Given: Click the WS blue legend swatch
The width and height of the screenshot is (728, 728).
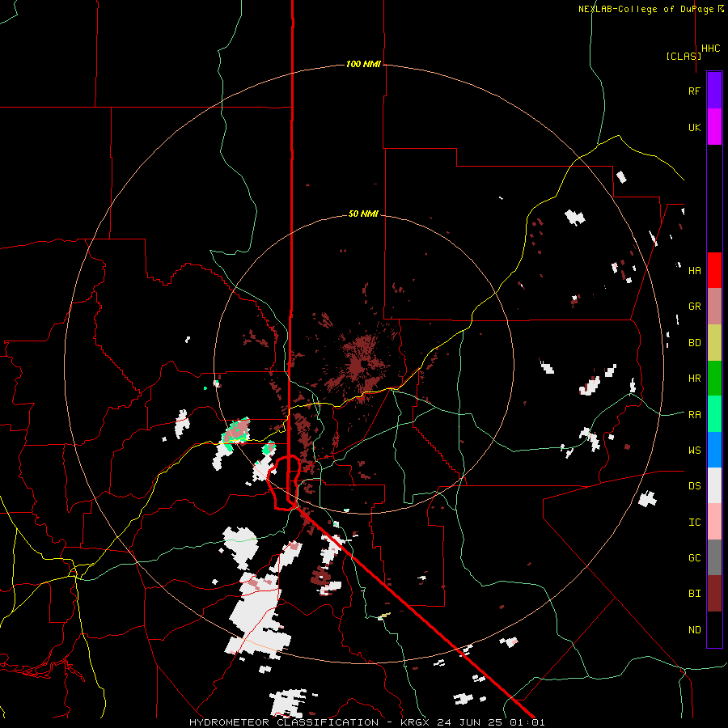Looking at the screenshot, I should tap(714, 450).
